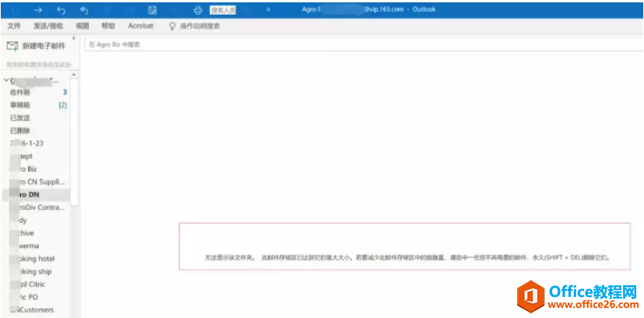Click the 将您的收藏夹拖放至此处 favorites hint

pos(39,65)
